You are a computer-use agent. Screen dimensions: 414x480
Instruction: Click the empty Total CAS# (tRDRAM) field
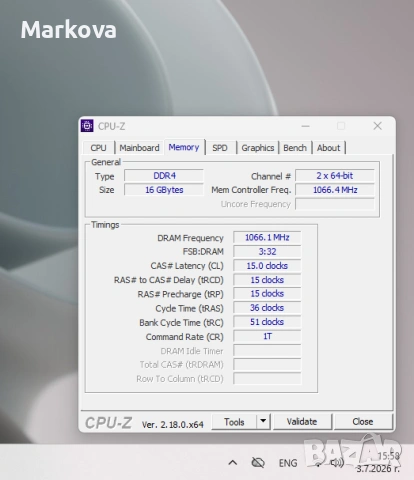267,365
